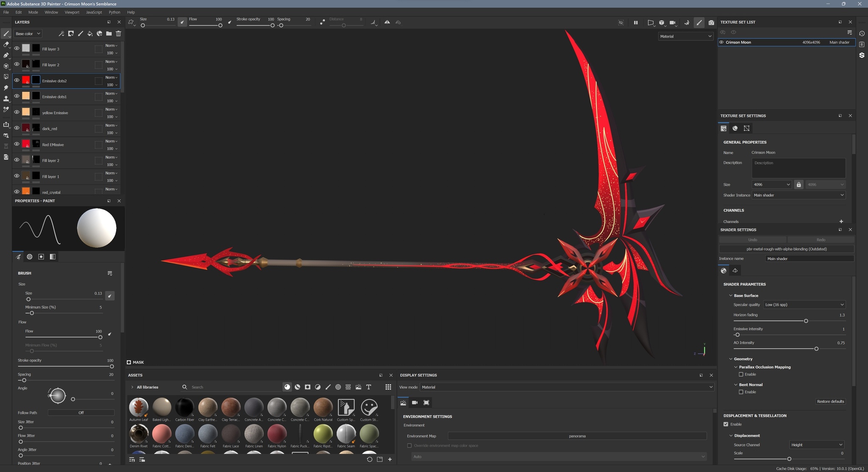The image size is (868, 472).
Task: Click the camera screenshot icon in viewport toolbar
Action: tap(711, 22)
